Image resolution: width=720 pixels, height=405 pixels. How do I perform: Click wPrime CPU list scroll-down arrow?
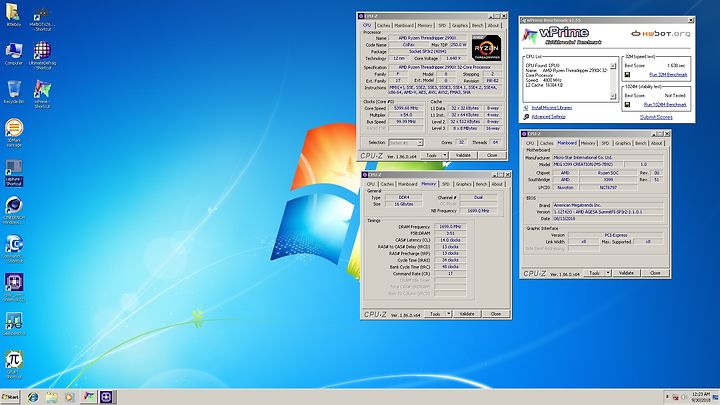click(613, 96)
